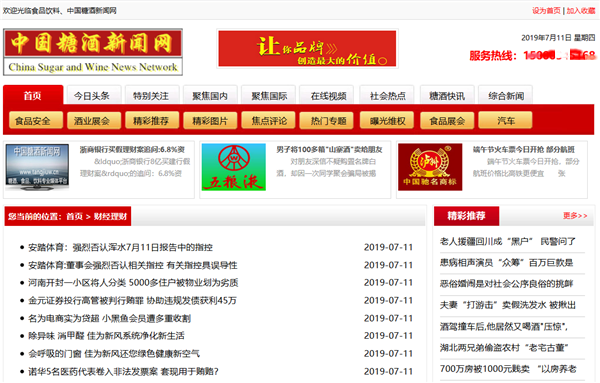Open article 安踏体育：强烈否认浑水7月11日报告中的指控
The width and height of the screenshot is (600, 383).
pyautogui.click(x=121, y=248)
